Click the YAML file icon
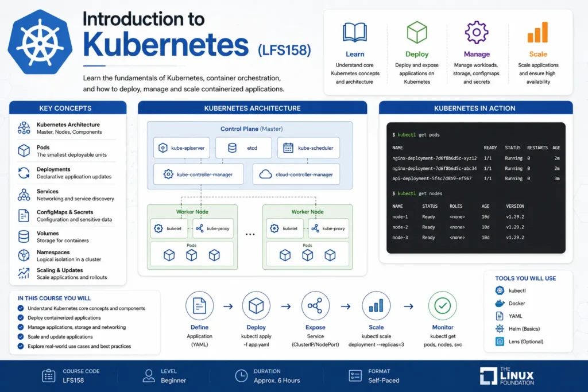The image size is (588, 392). coord(500,316)
